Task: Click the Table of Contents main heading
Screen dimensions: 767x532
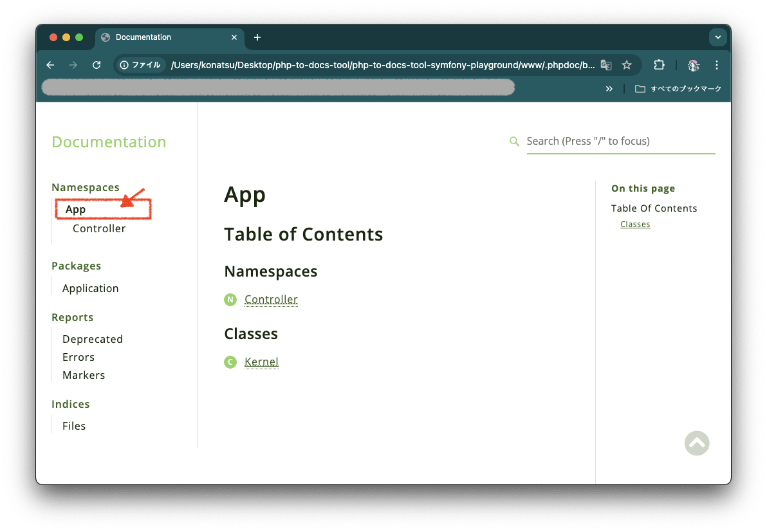Action: pyautogui.click(x=303, y=235)
